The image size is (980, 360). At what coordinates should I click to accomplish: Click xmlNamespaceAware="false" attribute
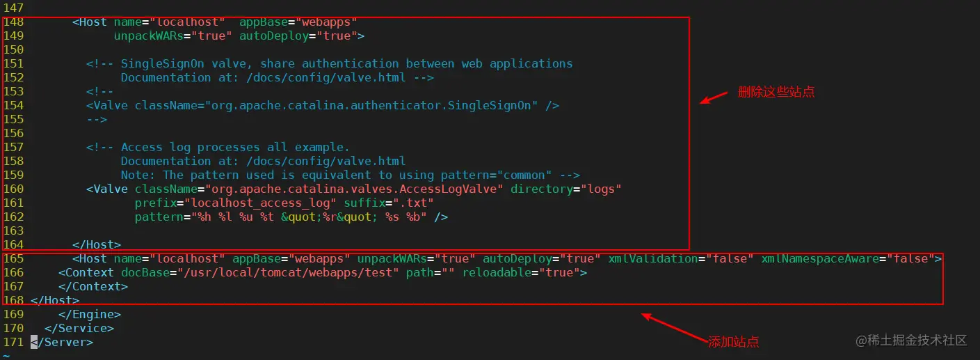(x=848, y=258)
